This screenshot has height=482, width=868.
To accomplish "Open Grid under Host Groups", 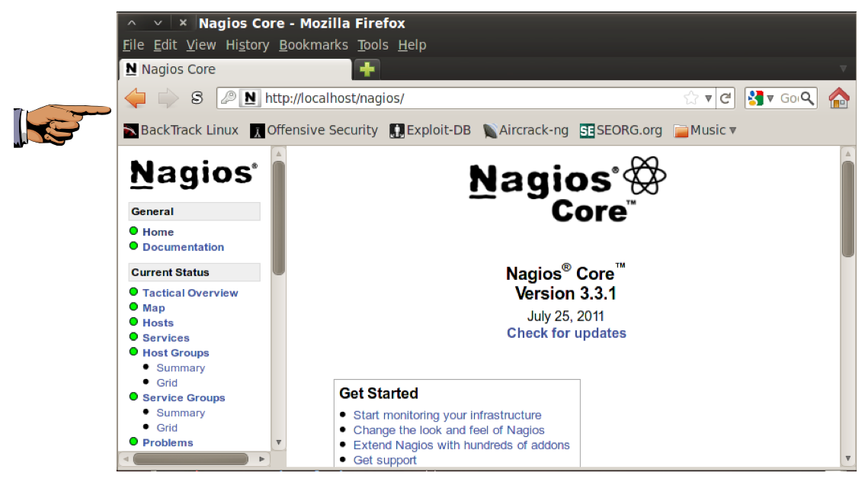I will click(x=167, y=383).
